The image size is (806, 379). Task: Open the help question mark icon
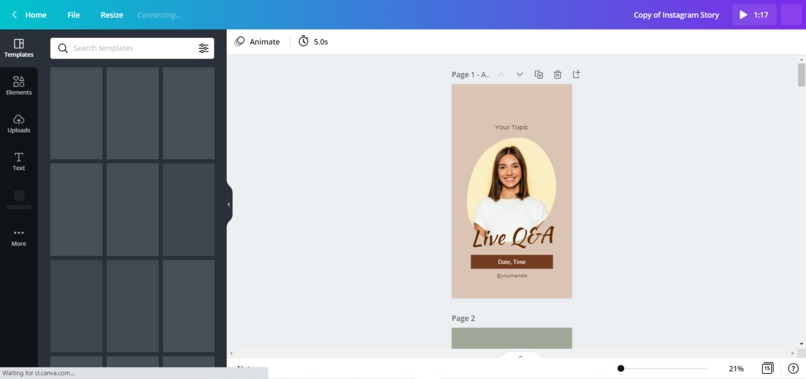click(x=793, y=368)
